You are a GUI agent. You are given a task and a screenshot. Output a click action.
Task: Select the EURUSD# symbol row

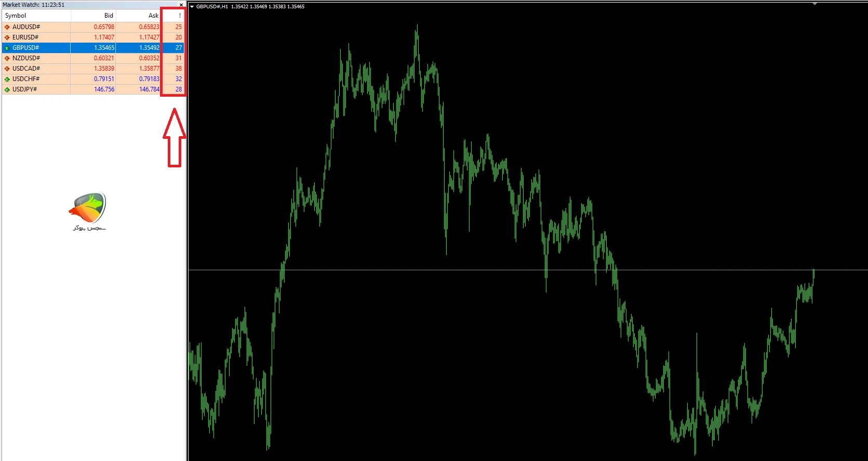(25, 37)
